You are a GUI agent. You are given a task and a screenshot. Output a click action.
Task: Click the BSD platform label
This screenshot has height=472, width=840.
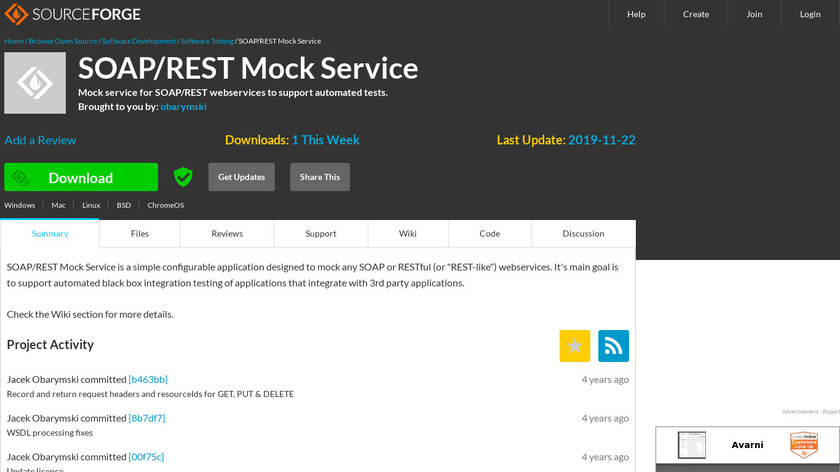[124, 205]
